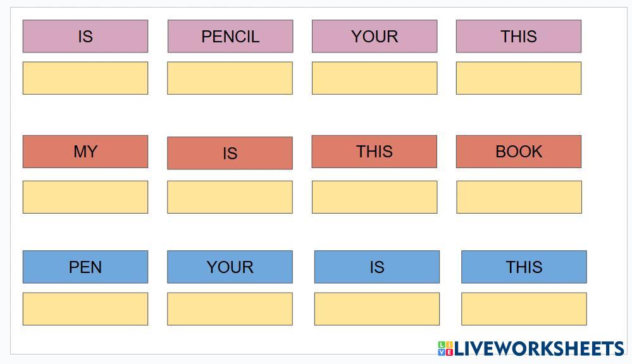Click the empty yellow box under pink IS
The width and height of the screenshot is (632, 364).
(85, 78)
